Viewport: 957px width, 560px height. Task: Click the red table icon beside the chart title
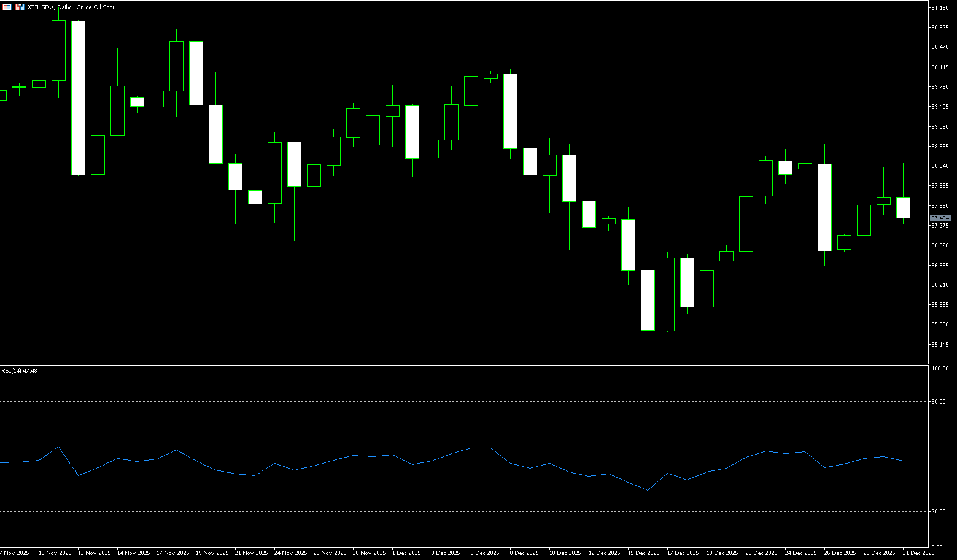coord(7,7)
